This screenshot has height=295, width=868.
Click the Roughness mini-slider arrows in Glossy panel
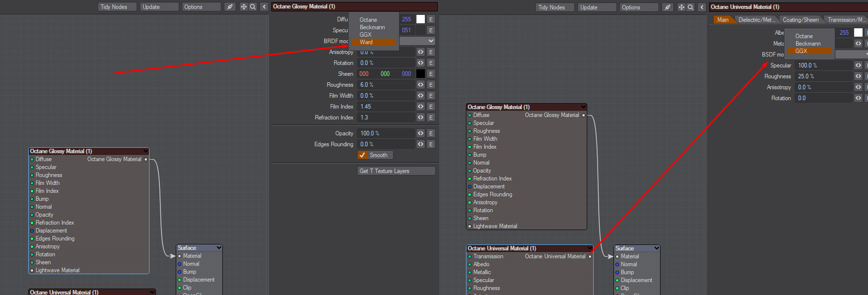pos(420,85)
